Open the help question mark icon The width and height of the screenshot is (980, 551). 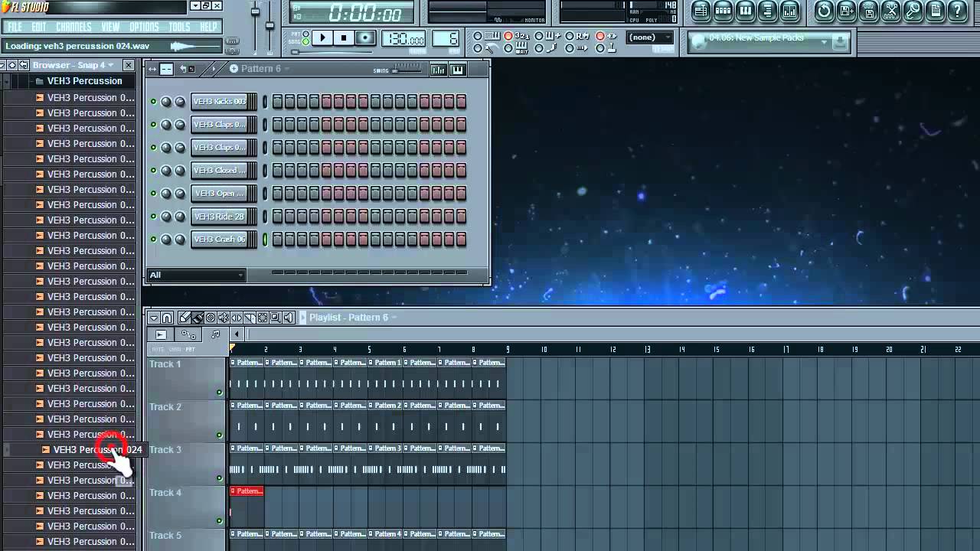point(957,11)
